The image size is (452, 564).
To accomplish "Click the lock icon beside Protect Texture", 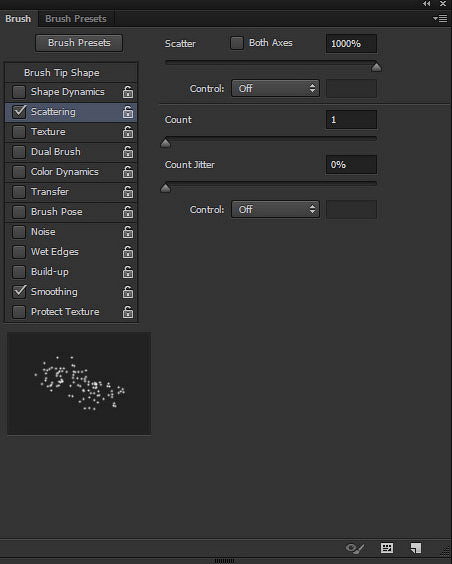I will (128, 312).
